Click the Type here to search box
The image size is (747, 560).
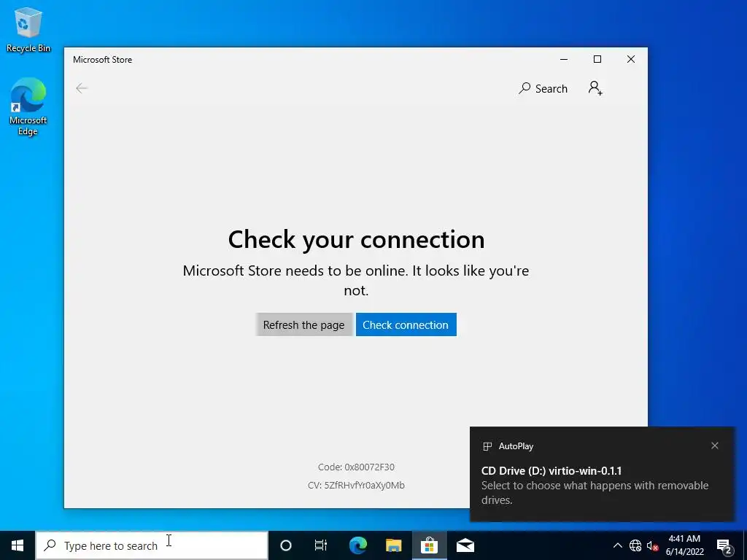click(x=152, y=545)
